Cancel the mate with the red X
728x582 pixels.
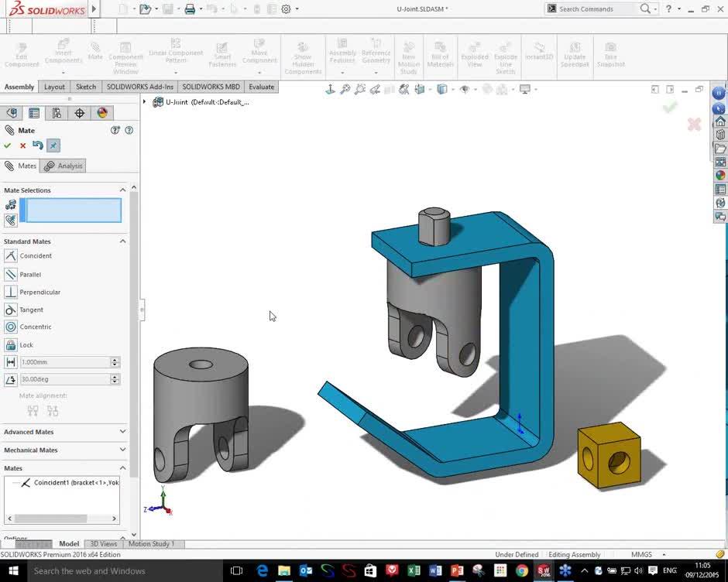(x=22, y=145)
